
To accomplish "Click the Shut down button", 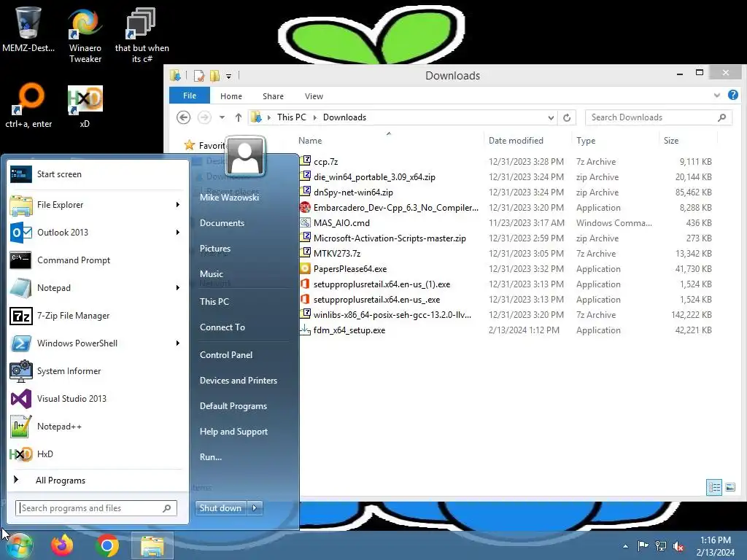I will click(220, 508).
